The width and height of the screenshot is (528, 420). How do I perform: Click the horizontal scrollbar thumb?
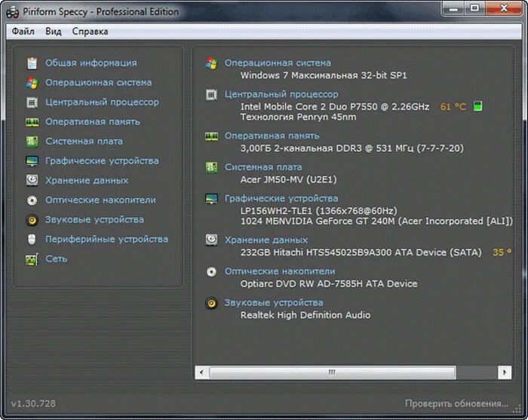tap(332, 372)
